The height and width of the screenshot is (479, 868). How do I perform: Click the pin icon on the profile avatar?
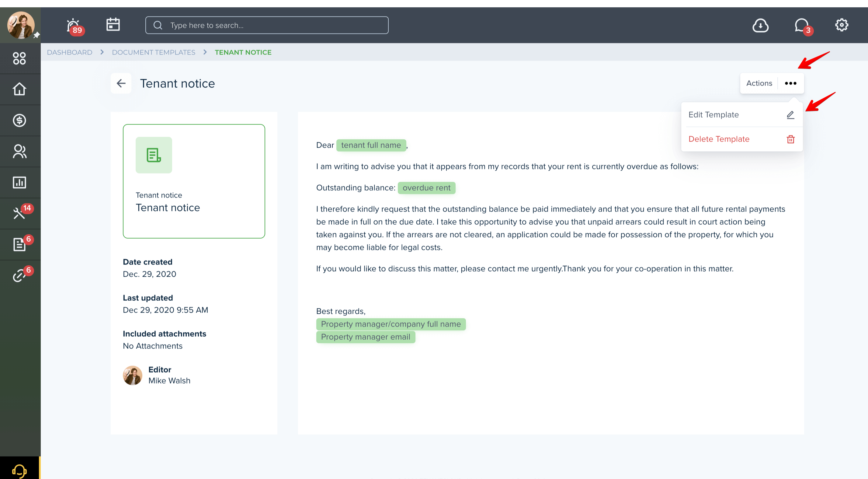pyautogui.click(x=36, y=35)
